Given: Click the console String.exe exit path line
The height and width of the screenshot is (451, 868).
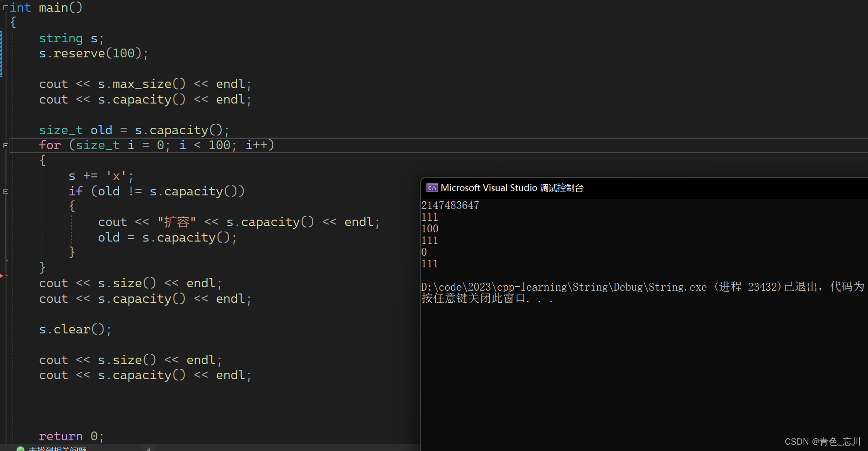Looking at the screenshot, I should (643, 287).
